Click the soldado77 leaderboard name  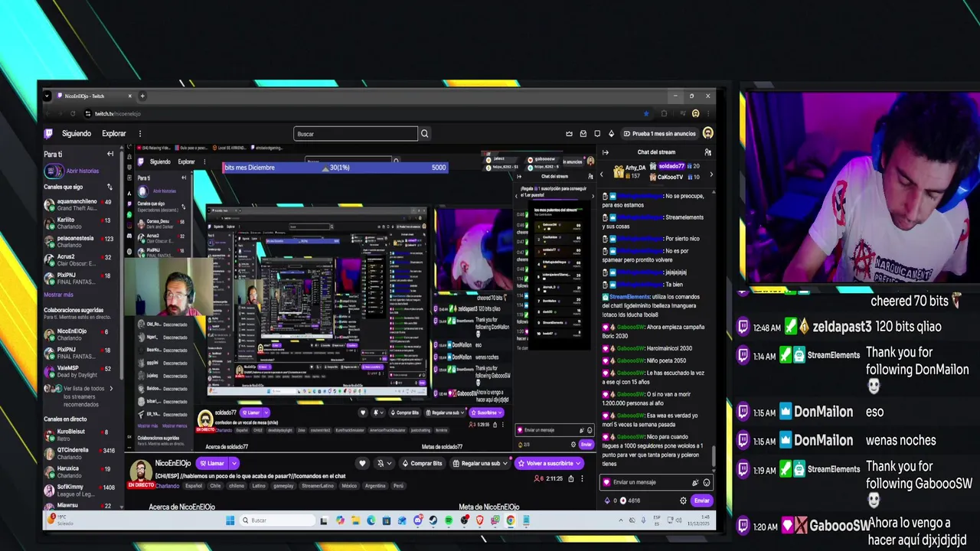click(671, 166)
